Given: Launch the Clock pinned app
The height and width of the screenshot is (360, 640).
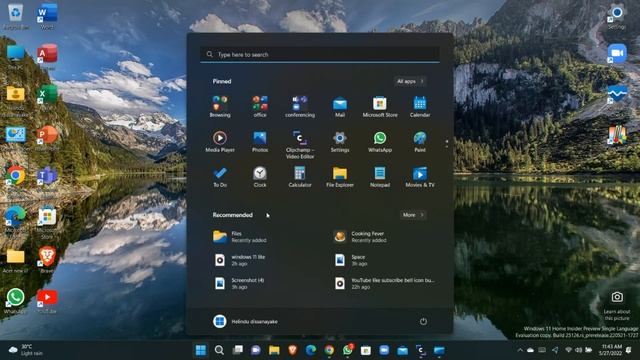Looking at the screenshot, I should 260,177.
